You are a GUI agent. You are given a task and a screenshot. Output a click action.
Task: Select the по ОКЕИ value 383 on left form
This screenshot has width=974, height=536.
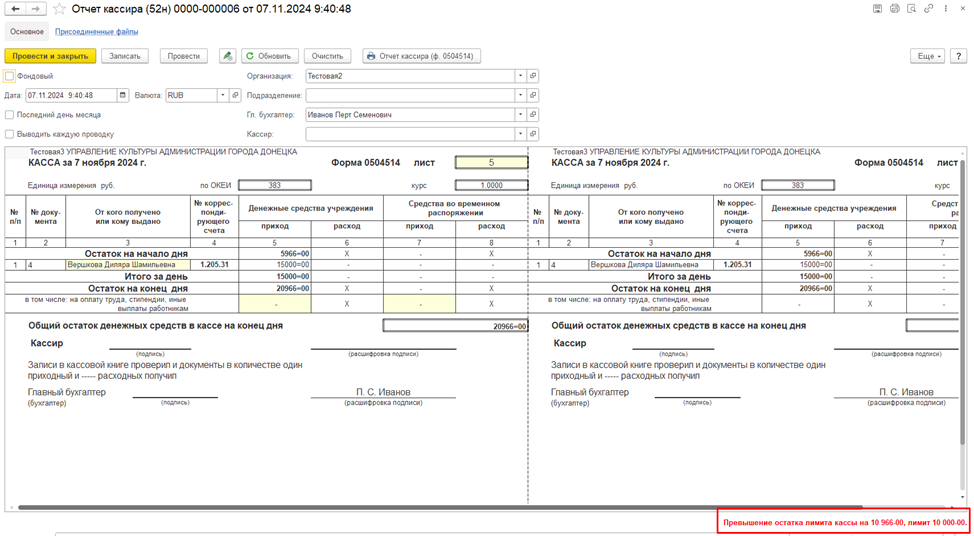tap(274, 184)
